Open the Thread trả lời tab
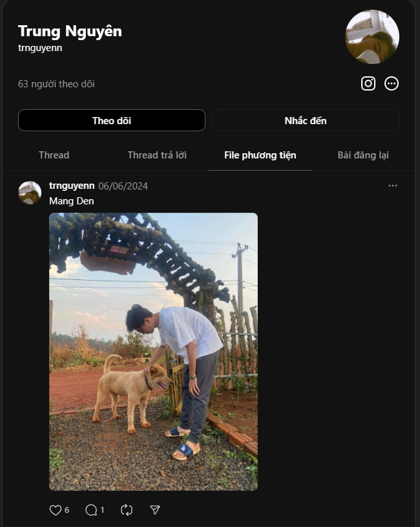The height and width of the screenshot is (527, 420). tap(157, 155)
